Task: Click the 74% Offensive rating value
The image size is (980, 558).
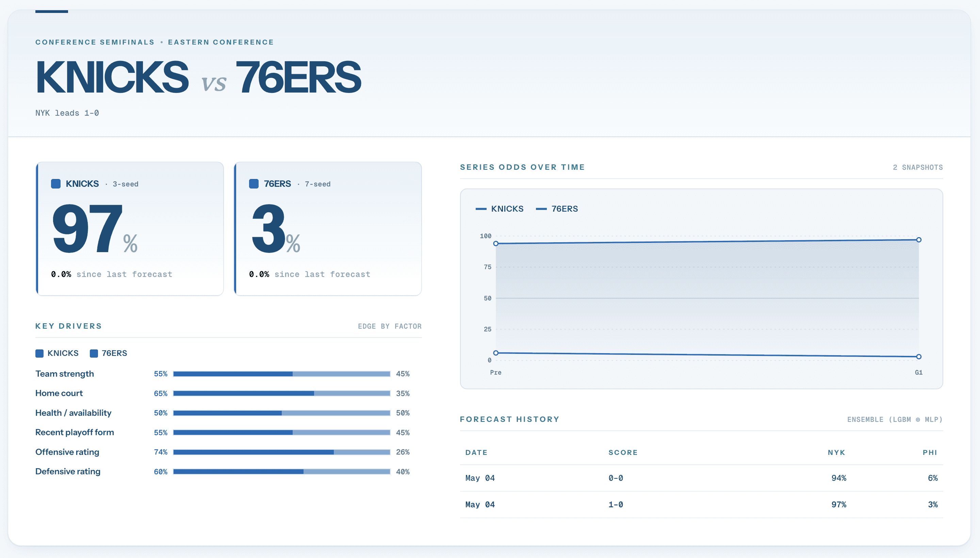Action: [x=161, y=452]
